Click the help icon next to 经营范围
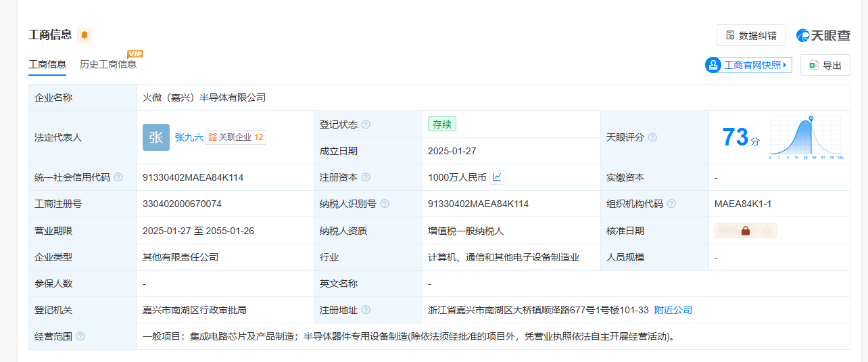The image size is (868, 362). (81, 336)
